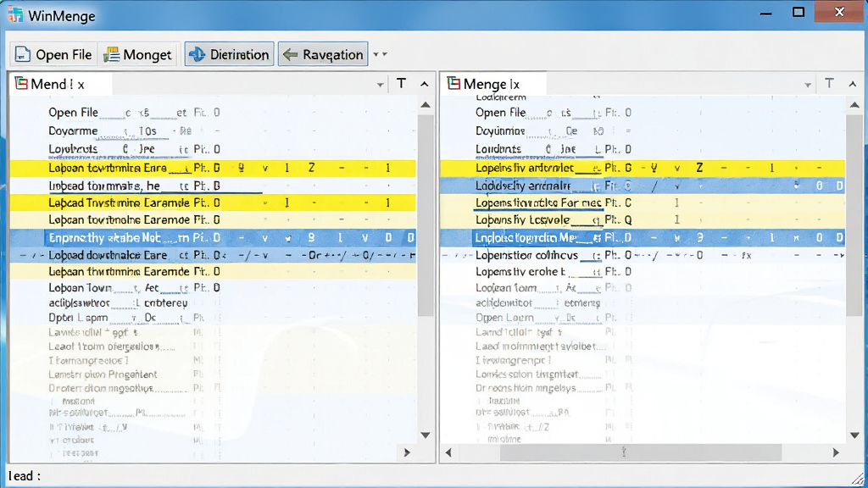Select right row 'Oppen Laprn'

click(x=643, y=318)
